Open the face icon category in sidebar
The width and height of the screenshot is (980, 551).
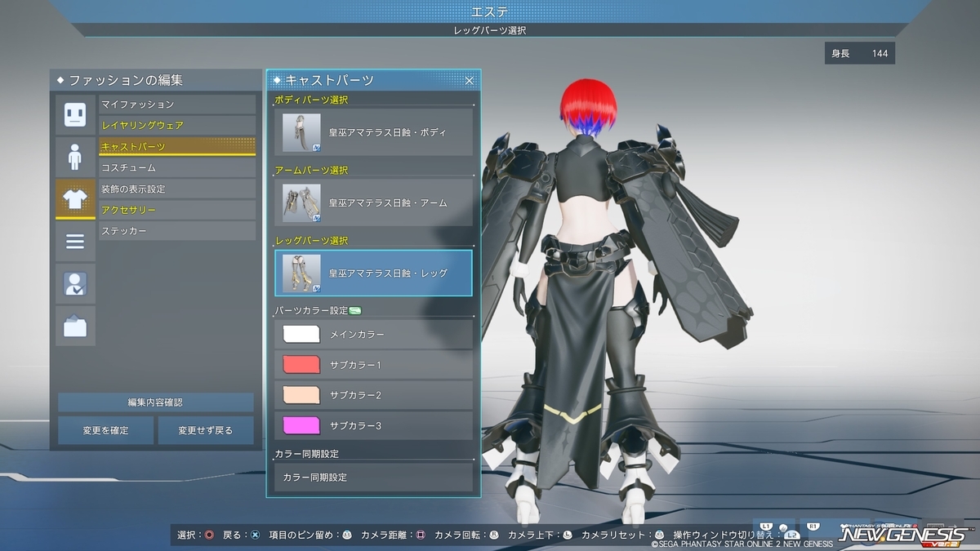75,114
